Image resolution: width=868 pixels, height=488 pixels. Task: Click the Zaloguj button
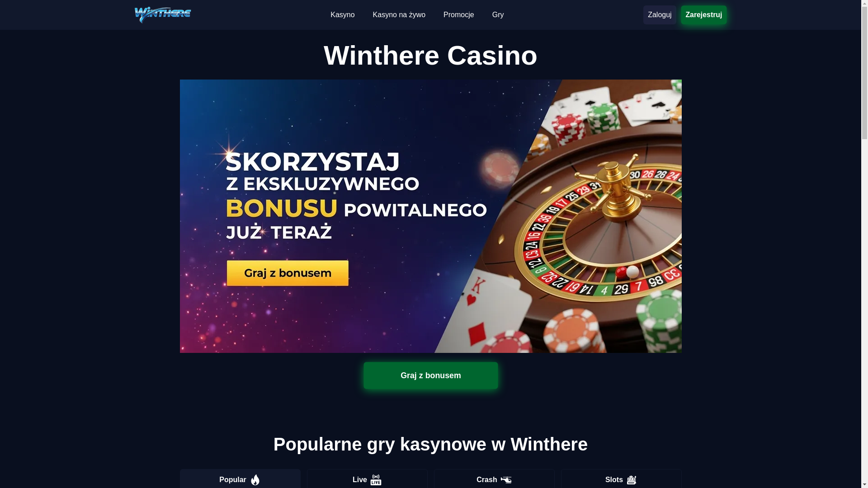coord(660,15)
